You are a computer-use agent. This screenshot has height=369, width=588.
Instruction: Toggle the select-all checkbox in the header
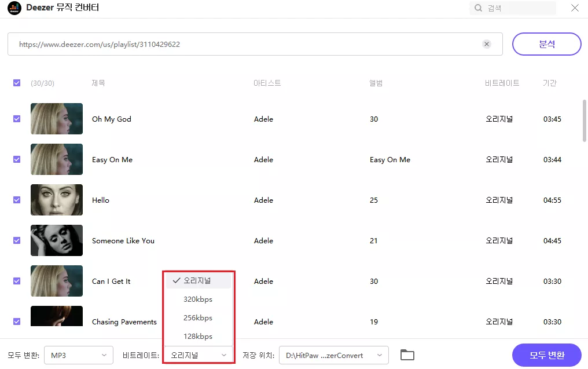click(17, 83)
